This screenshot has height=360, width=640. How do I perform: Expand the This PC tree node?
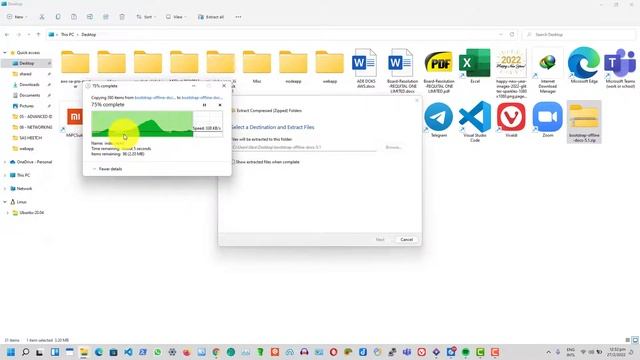[5, 175]
